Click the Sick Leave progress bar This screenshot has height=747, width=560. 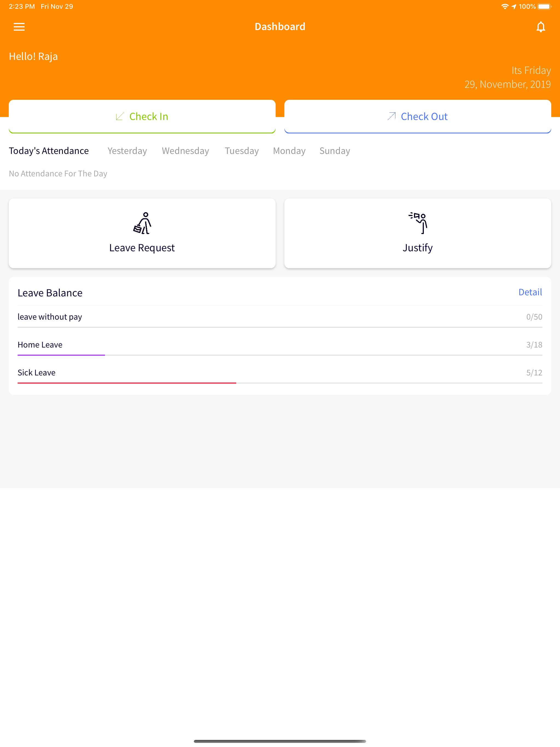point(280,383)
